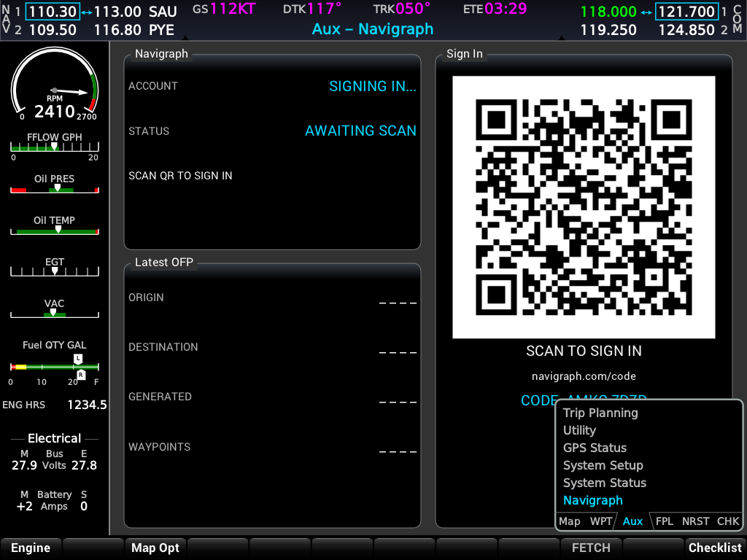Click the EGT indicator scale

(55, 271)
